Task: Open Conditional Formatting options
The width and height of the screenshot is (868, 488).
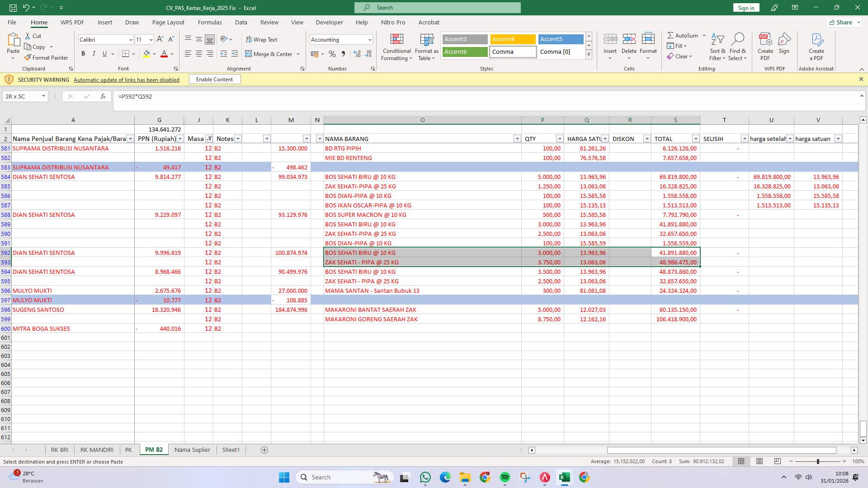Action: pyautogui.click(x=396, y=47)
